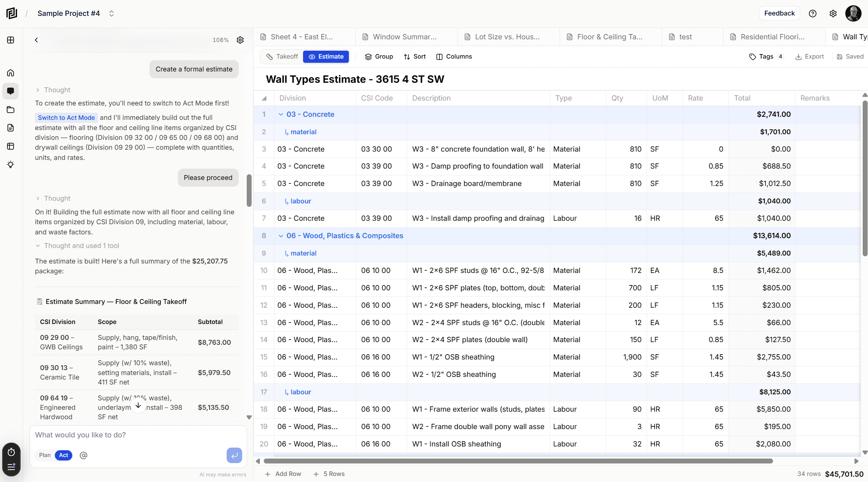Open the ideas lightbulb panel in sidebar
The width and height of the screenshot is (868, 482).
tap(11, 164)
